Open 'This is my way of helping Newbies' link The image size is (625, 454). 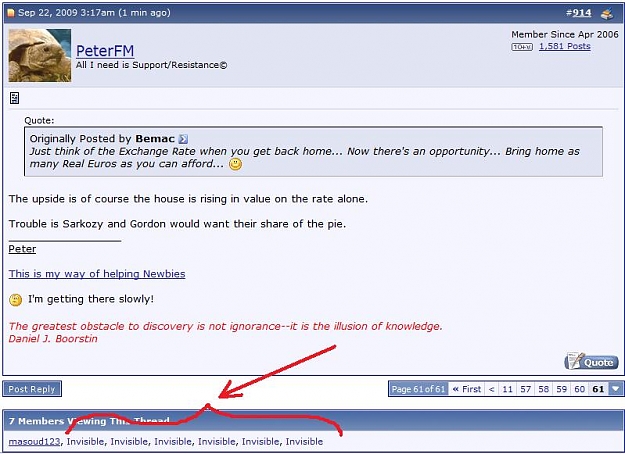coord(97,274)
